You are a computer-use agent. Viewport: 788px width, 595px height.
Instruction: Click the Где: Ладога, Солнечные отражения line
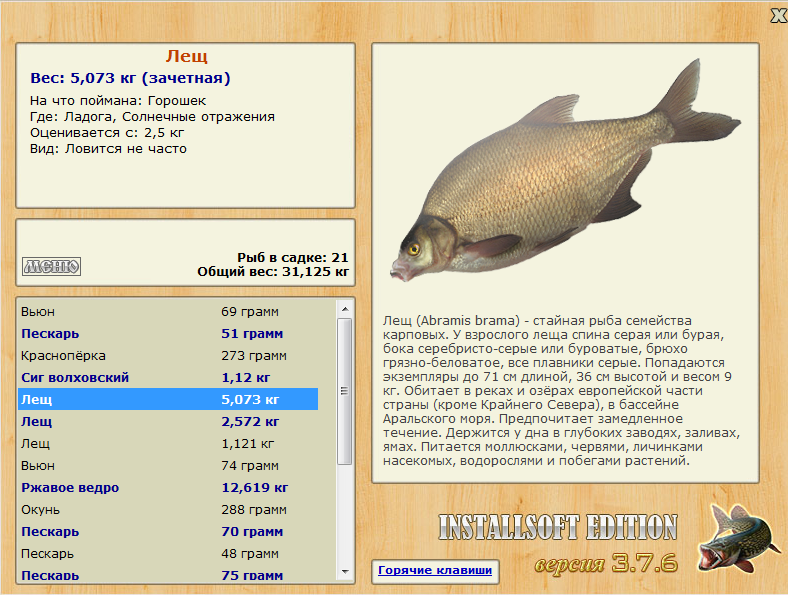(x=152, y=117)
